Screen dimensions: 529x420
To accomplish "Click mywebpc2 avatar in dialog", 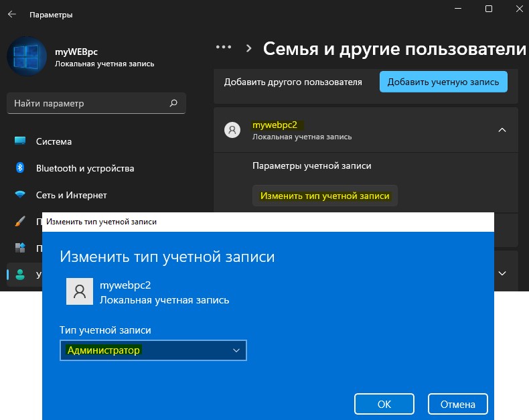I will click(80, 291).
